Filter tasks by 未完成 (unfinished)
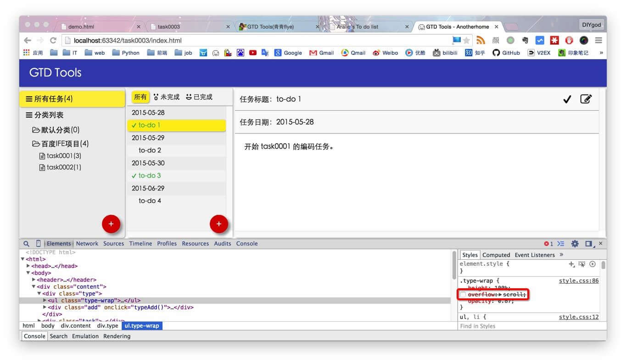Viewport: 626px width, 364px height. point(167,97)
